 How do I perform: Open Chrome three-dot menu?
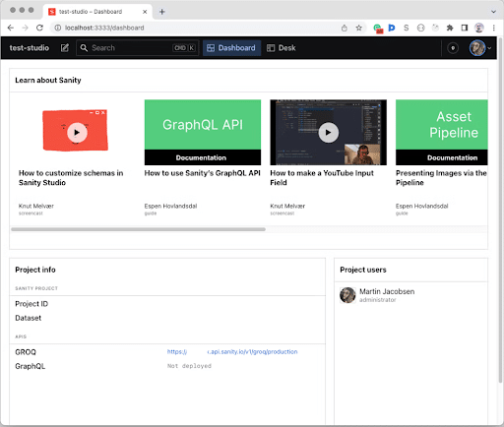click(x=494, y=28)
